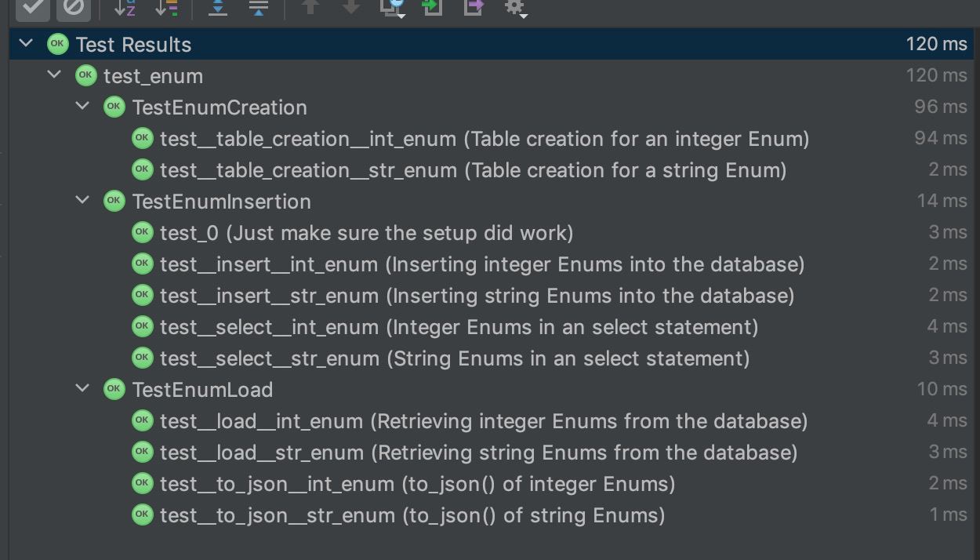Click the Collapse All icon
Screen dimensions: 980x560
(258, 7)
